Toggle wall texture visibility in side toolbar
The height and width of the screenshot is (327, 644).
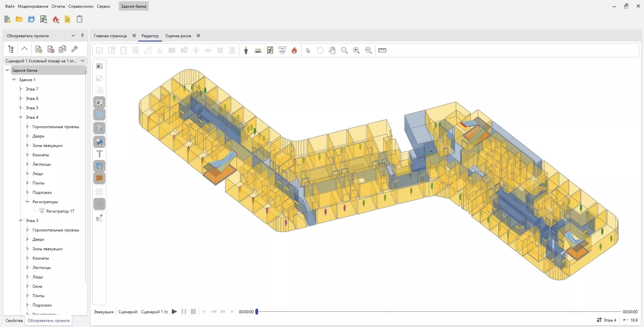coord(99,178)
